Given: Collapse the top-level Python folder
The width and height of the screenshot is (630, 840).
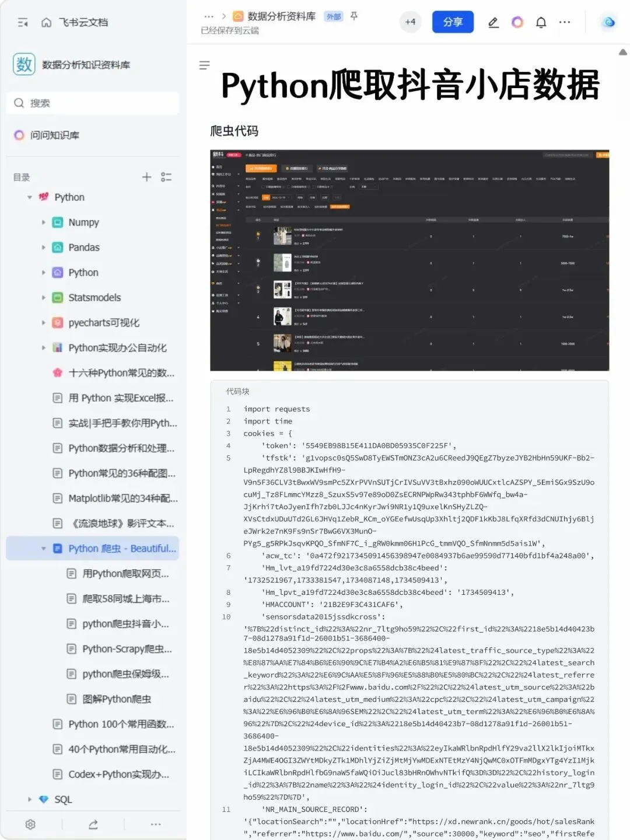Looking at the screenshot, I should 30,197.
